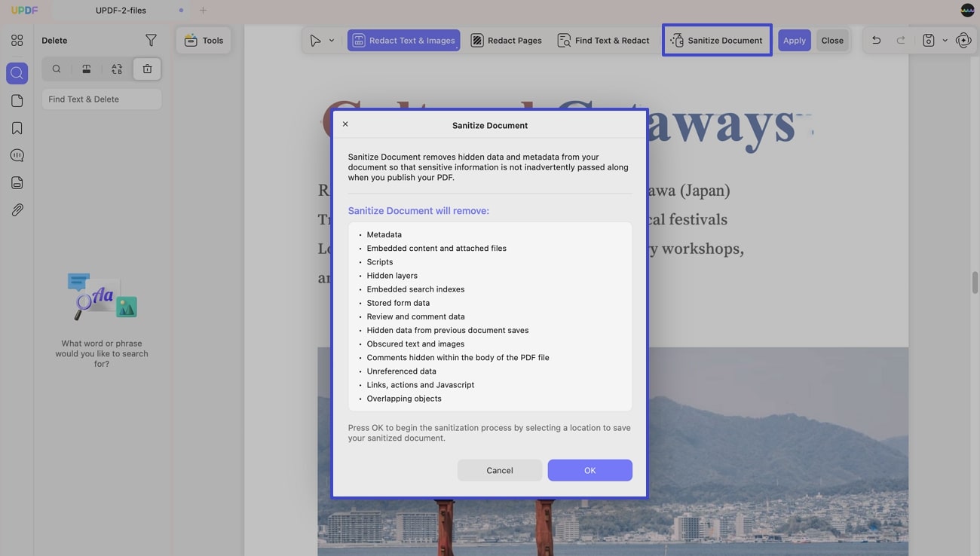Viewport: 980px width, 556px height.
Task: Click the "Hidden layers" list item
Action: pos(392,276)
